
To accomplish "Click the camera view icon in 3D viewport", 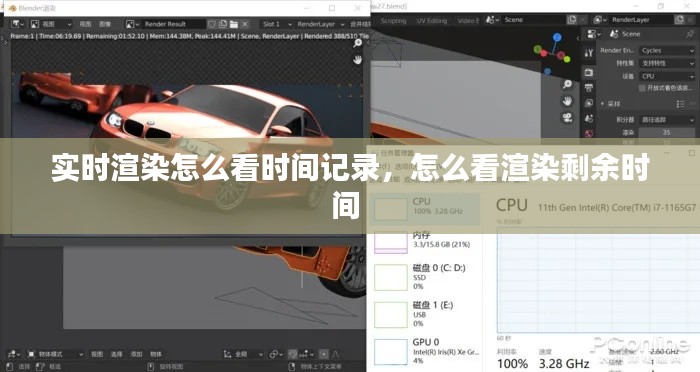I will coord(567,117).
